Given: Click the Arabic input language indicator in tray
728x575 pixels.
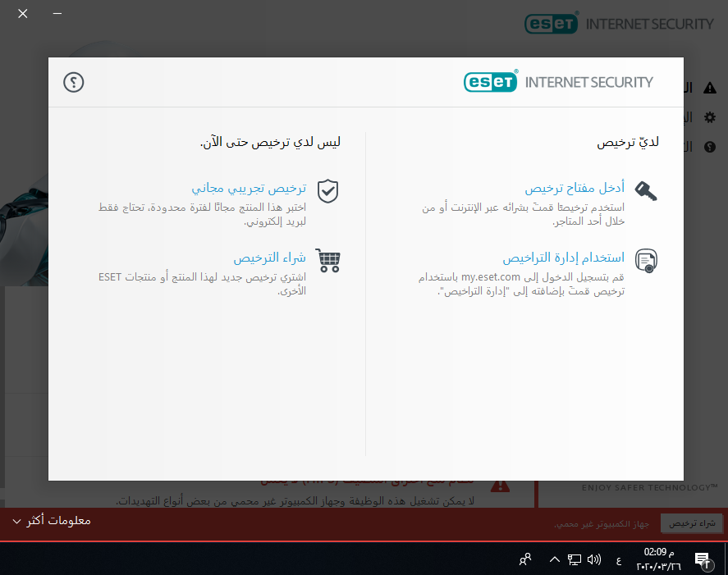Looking at the screenshot, I should click(618, 561).
